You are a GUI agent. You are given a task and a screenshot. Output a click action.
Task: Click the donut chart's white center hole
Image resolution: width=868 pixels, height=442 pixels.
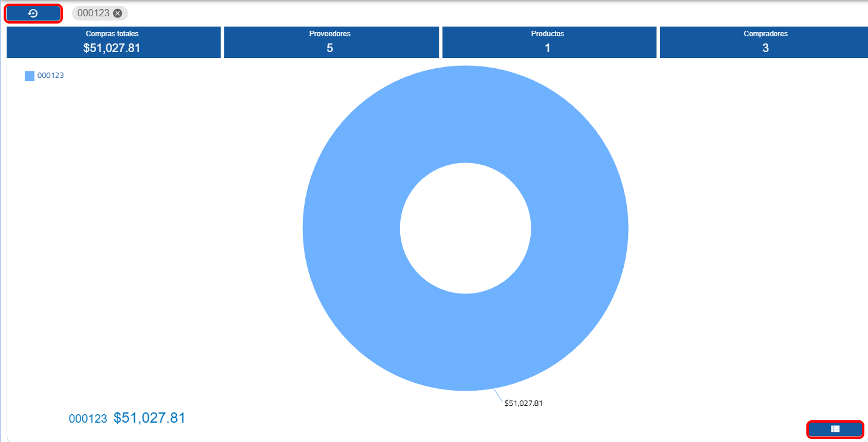point(465,228)
